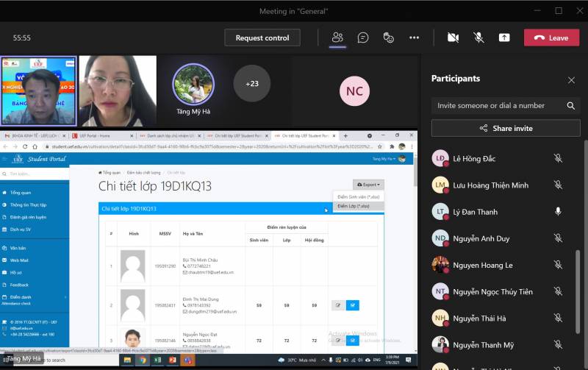This screenshot has height=370, width=588.
Task: Open the reactions icon in toolbar
Action: (x=389, y=38)
